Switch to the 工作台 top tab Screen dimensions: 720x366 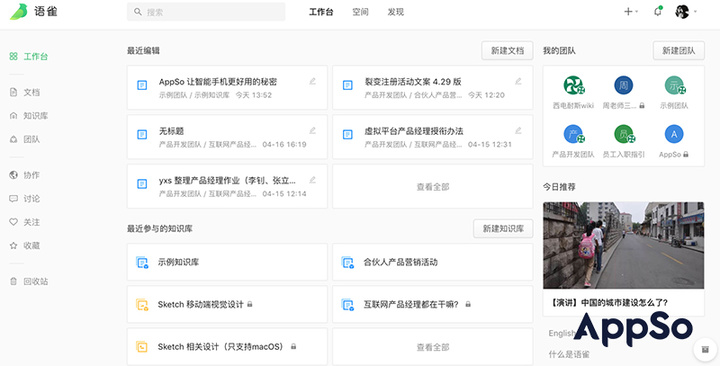pyautogui.click(x=321, y=12)
